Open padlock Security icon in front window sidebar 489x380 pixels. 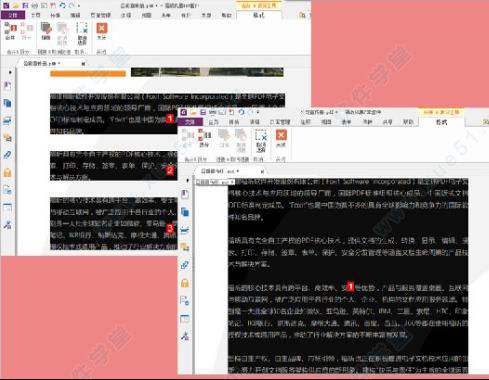click(x=185, y=283)
